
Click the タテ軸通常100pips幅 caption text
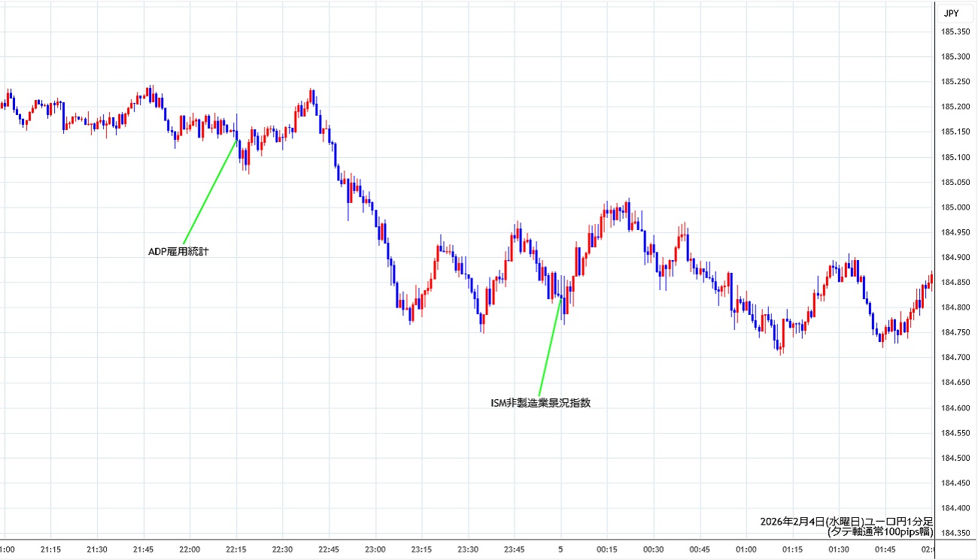pyautogui.click(x=879, y=531)
